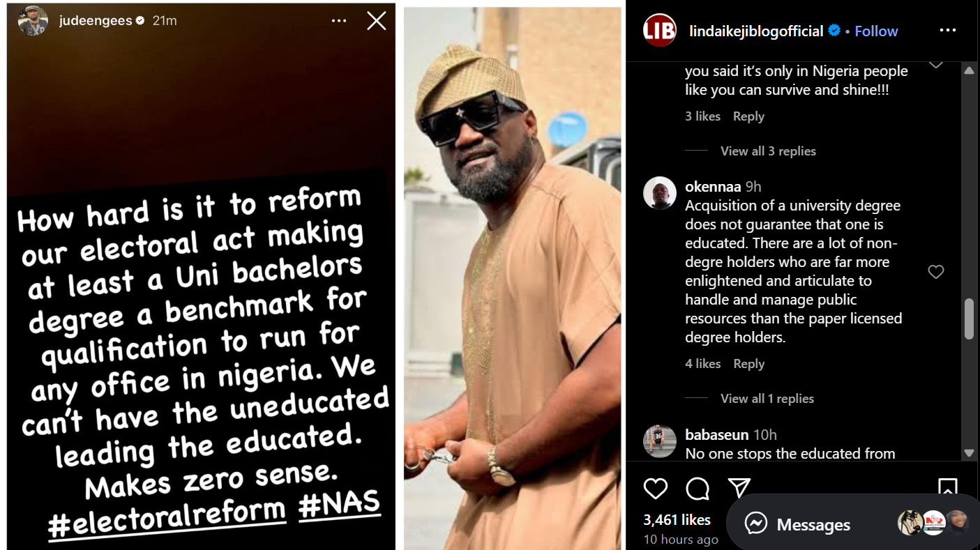Expand View all 1 replies

[767, 399]
